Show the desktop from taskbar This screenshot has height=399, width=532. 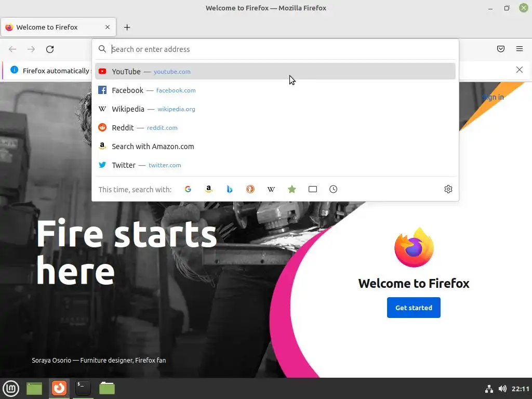click(x=34, y=389)
